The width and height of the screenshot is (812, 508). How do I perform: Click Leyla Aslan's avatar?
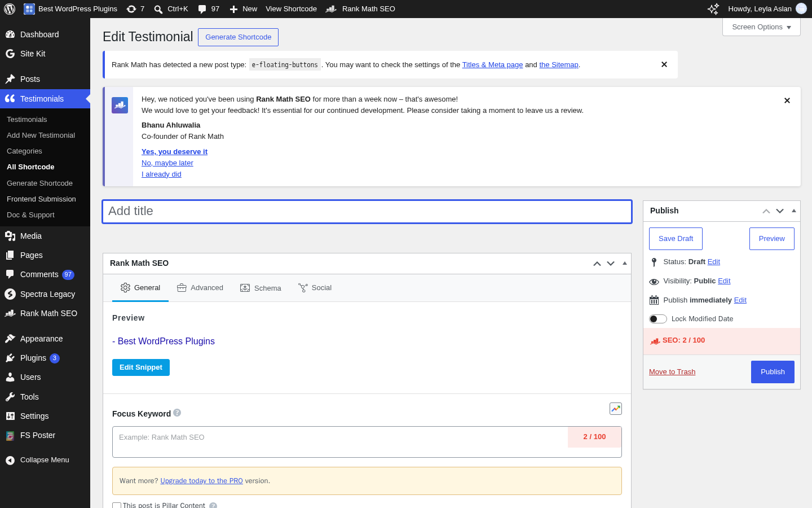(x=801, y=8)
